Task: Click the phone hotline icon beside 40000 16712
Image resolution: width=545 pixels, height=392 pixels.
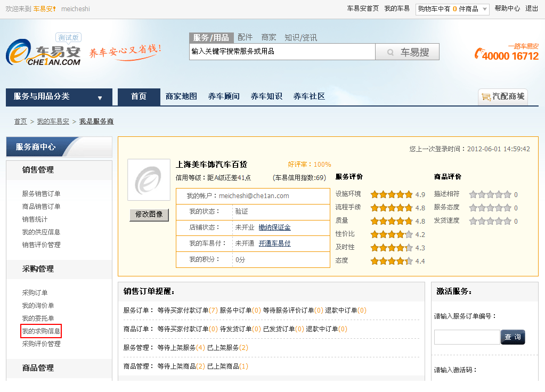Action: point(478,53)
